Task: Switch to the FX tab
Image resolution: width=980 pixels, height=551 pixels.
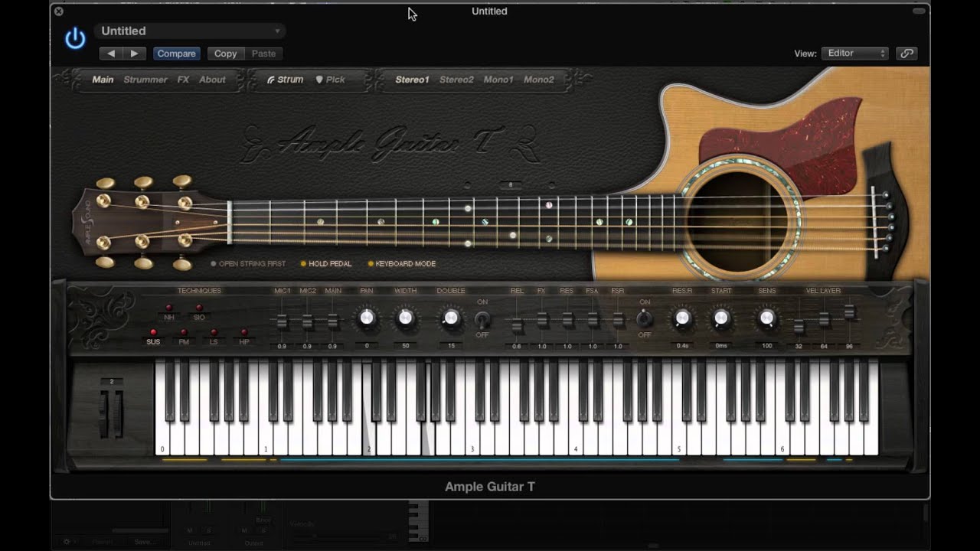Action: 183,80
